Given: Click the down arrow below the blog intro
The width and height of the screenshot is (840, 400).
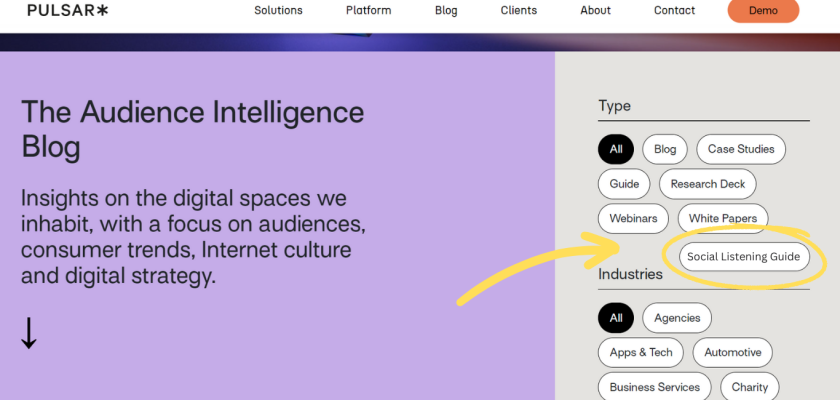Looking at the screenshot, I should click(x=29, y=332).
